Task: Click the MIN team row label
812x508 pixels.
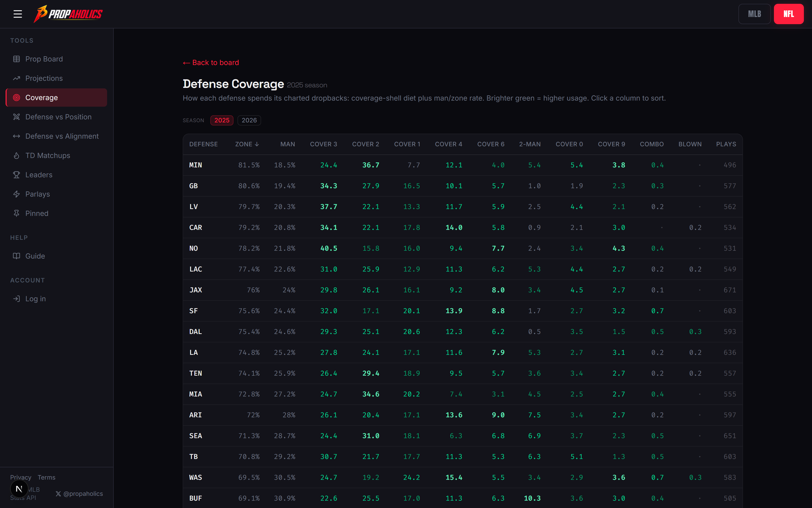Action: pyautogui.click(x=196, y=165)
